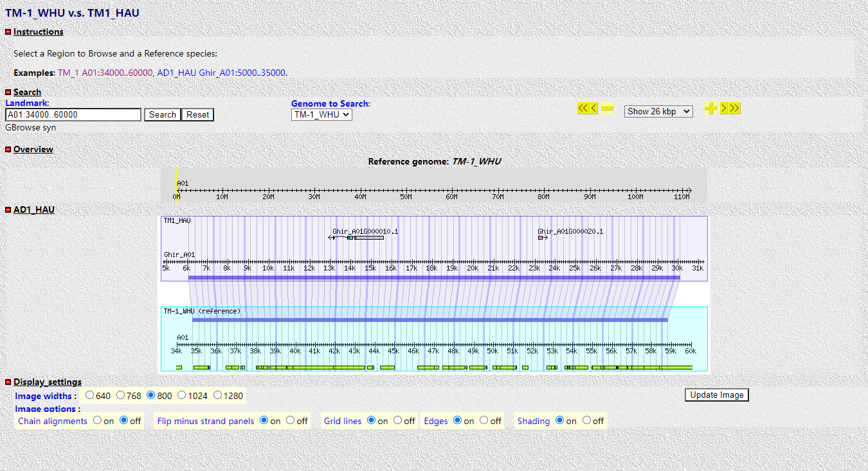Set Grid lines to off
Viewport: 868px width, 471px height.
(x=398, y=420)
